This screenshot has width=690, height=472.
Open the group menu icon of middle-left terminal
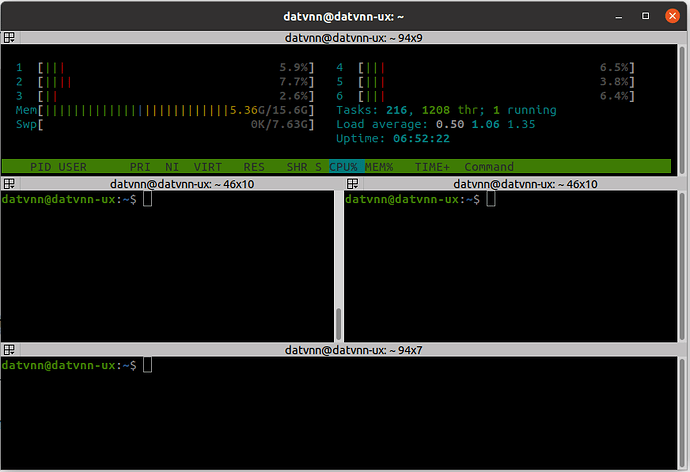coord(9,184)
